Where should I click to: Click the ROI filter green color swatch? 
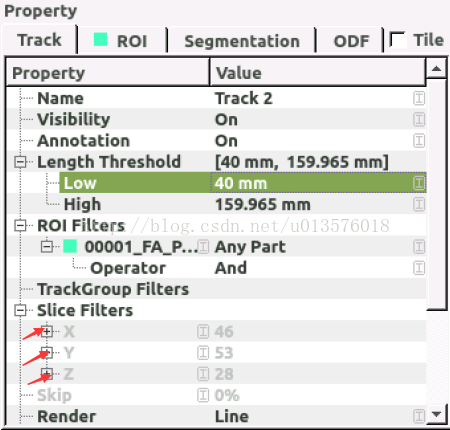(x=70, y=247)
